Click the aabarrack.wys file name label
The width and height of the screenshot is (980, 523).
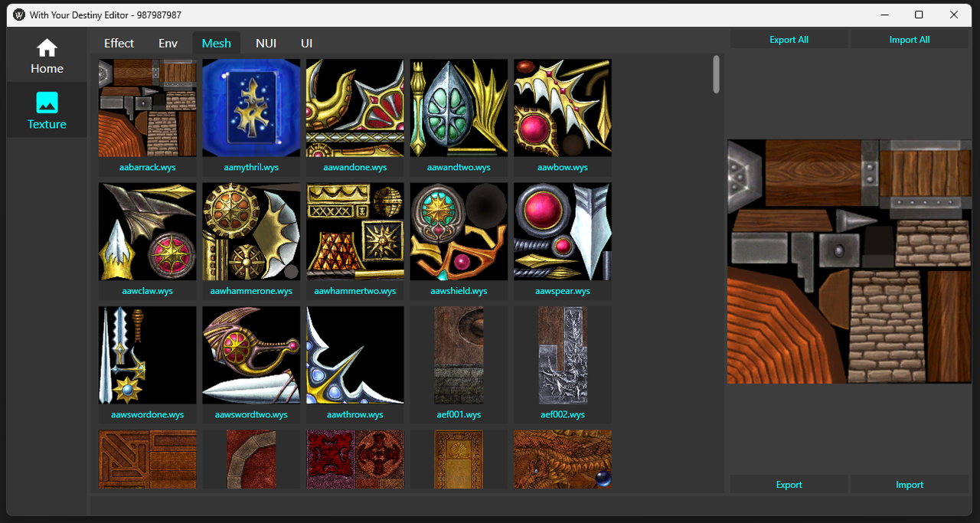coord(148,167)
